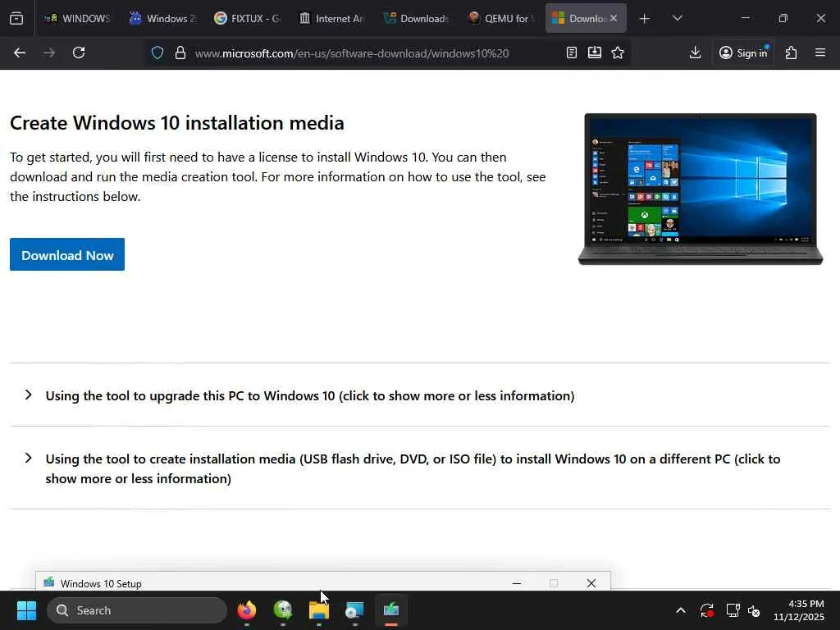This screenshot has width=840, height=630.
Task: Open the list all tabs dropdown
Action: [677, 19]
